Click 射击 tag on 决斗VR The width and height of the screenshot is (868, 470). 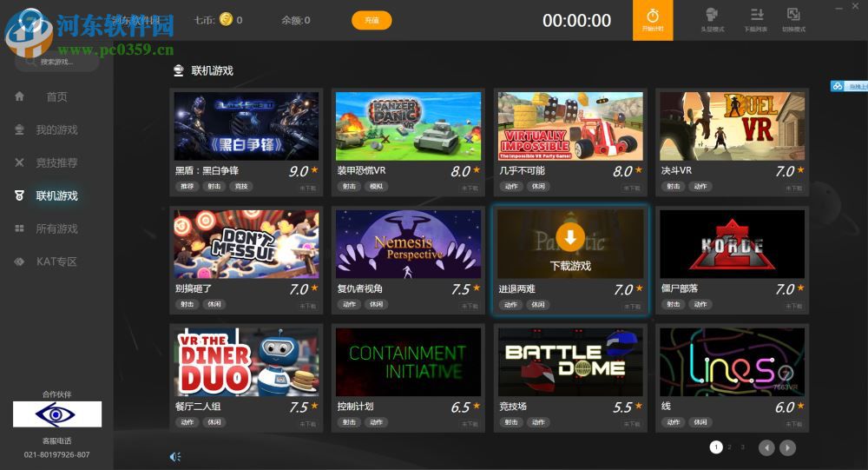(674, 186)
